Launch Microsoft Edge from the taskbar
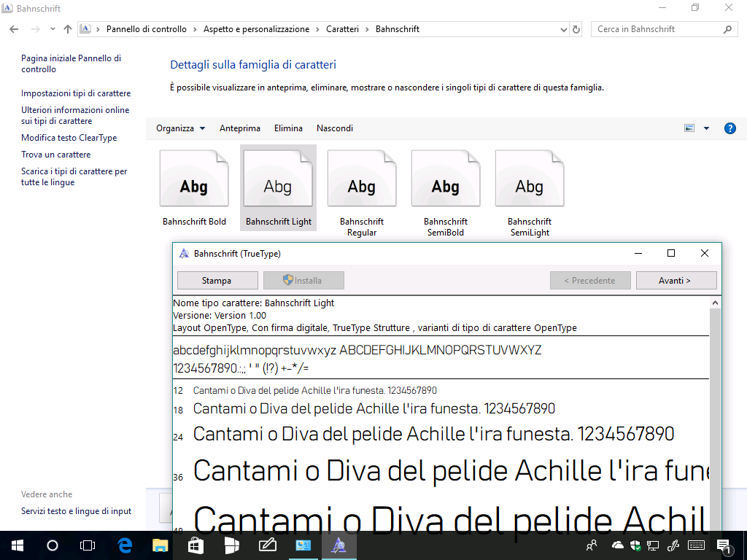Viewport: 747px width, 560px height. tap(125, 545)
